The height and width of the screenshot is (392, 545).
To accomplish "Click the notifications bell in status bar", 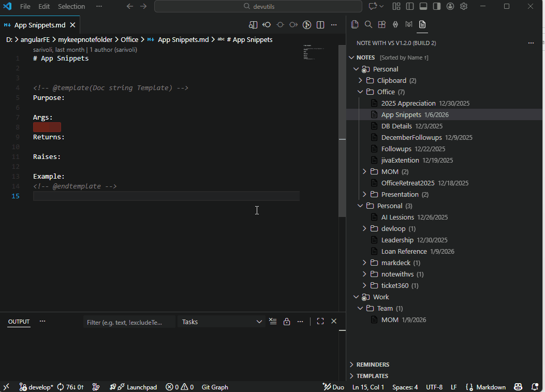I will 533,387.
